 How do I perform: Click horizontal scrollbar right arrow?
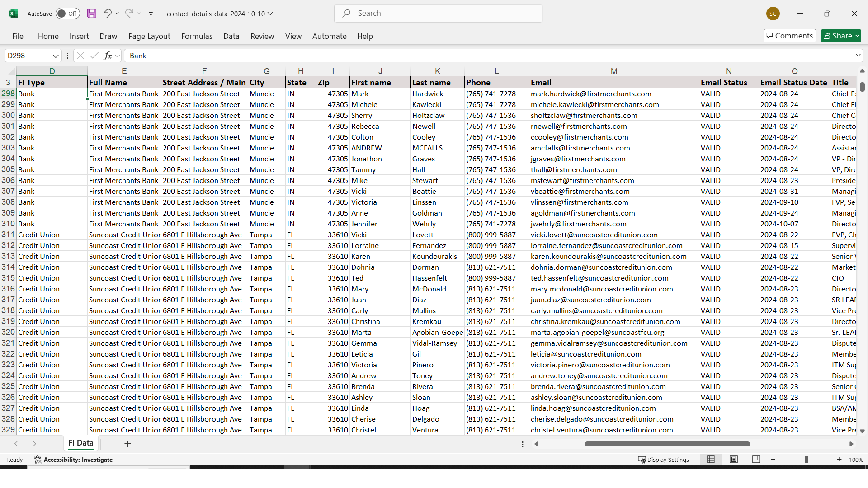click(x=851, y=444)
